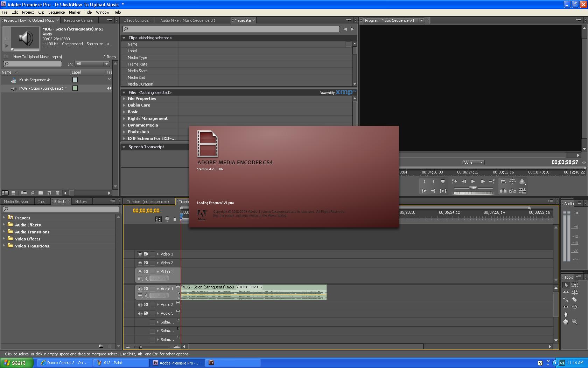Select the Track Select tool
The width and height of the screenshot is (588, 368).
[x=575, y=285]
